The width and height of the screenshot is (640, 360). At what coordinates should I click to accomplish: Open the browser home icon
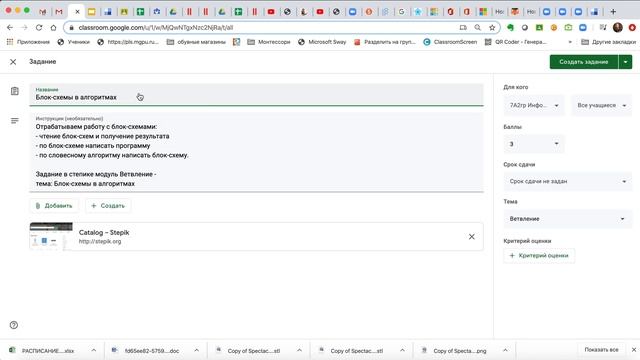point(53,27)
